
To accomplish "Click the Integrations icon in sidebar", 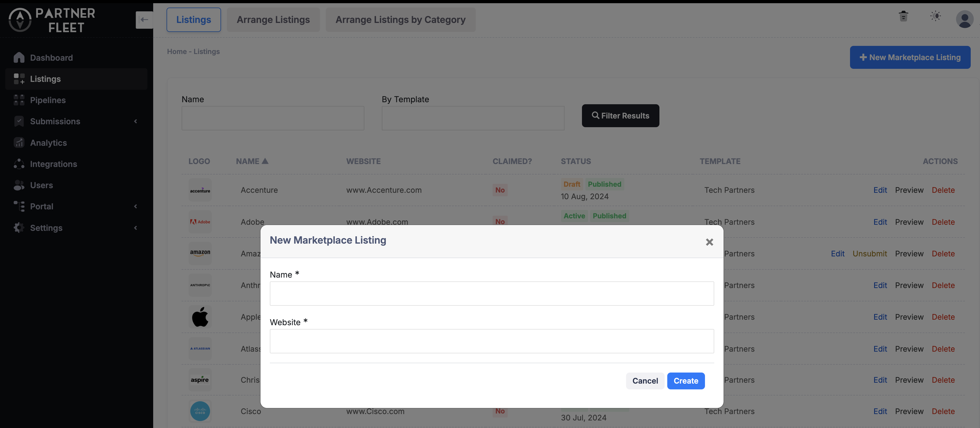I will [19, 164].
